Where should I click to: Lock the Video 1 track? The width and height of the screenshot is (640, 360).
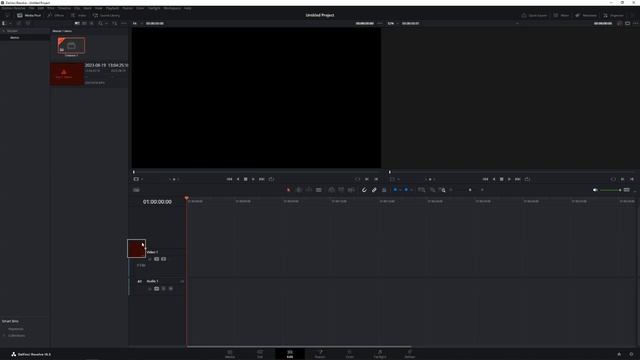point(150,259)
